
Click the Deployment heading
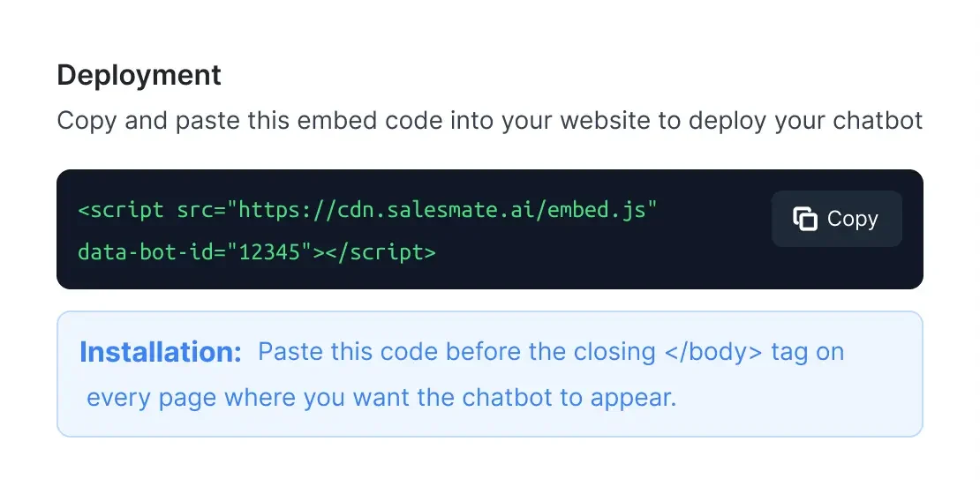(x=139, y=75)
